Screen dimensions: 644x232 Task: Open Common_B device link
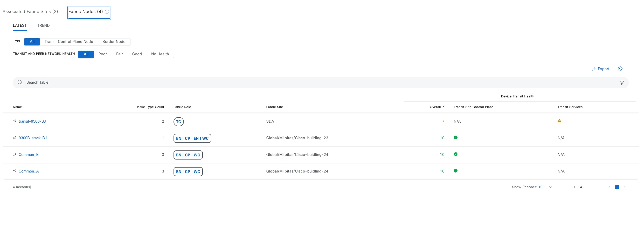coord(29,155)
